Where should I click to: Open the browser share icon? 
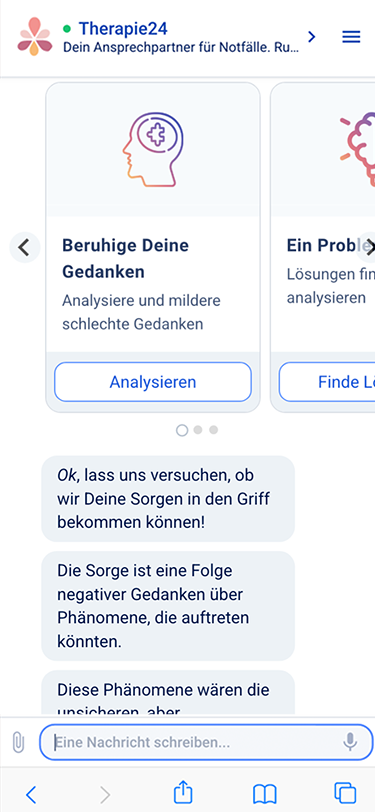[183, 792]
